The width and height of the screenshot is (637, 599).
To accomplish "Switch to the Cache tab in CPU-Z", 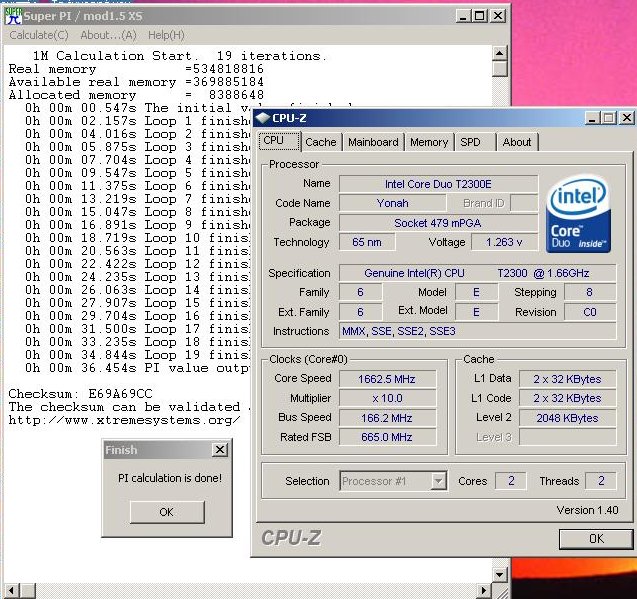I will point(321,142).
